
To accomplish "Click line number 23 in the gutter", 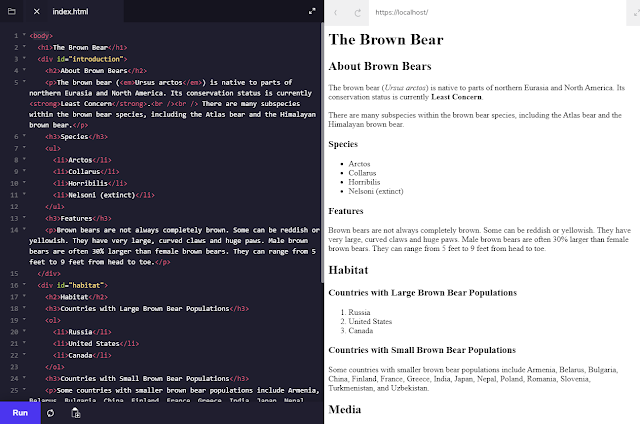I will 14,367.
